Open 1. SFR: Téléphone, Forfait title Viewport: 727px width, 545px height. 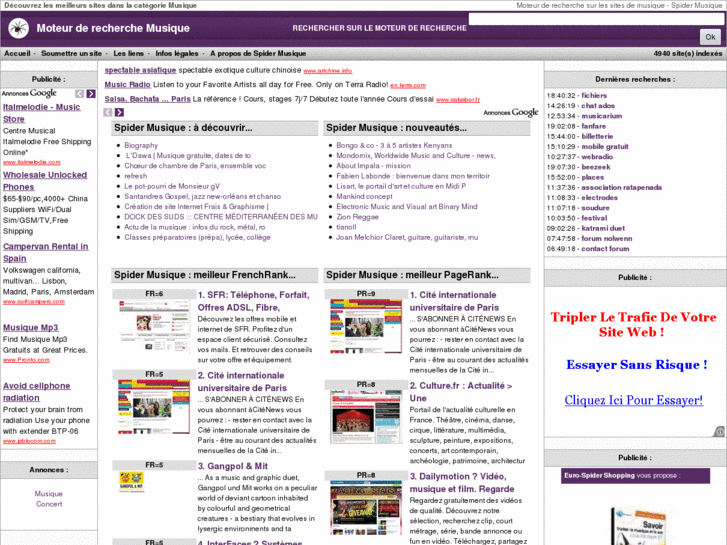pos(253,301)
